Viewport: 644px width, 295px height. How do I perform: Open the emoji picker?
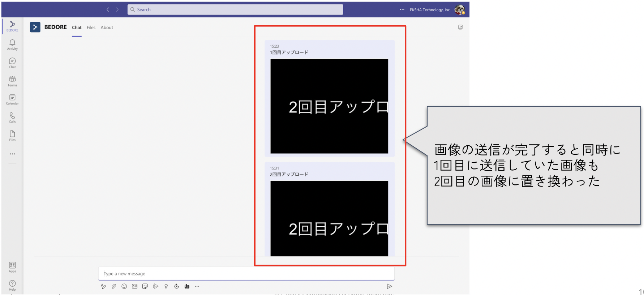click(x=124, y=286)
